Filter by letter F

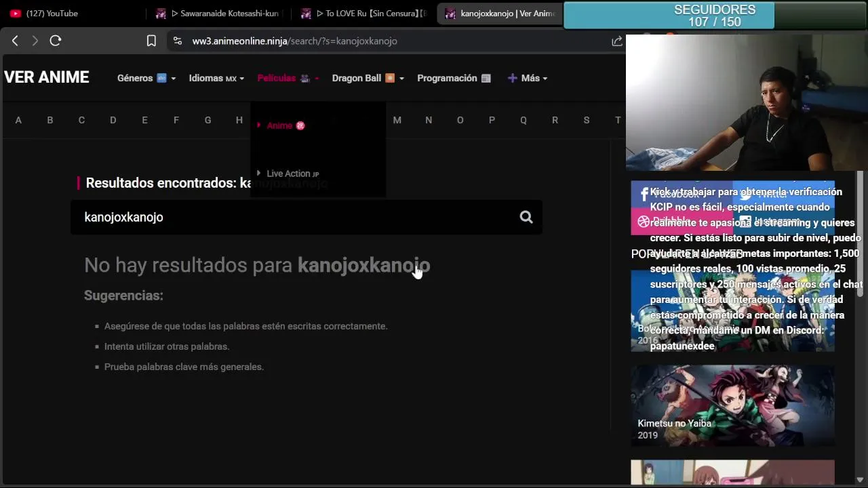click(176, 120)
